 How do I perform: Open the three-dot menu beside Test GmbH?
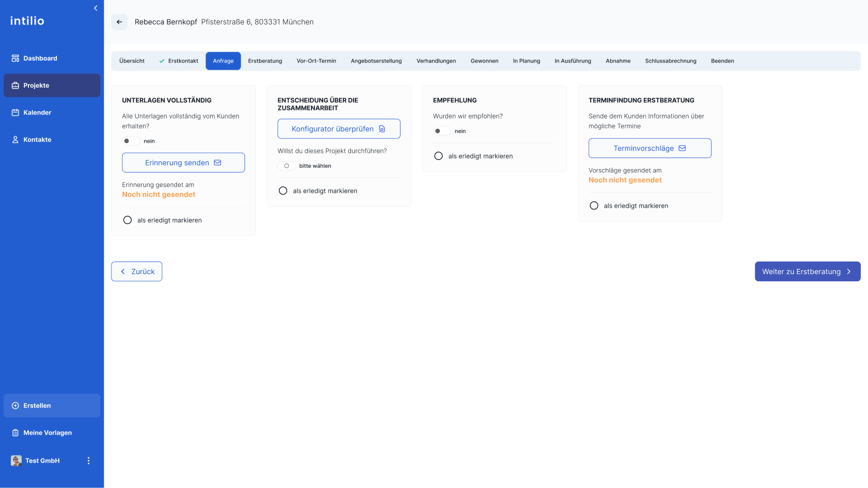[88, 461]
